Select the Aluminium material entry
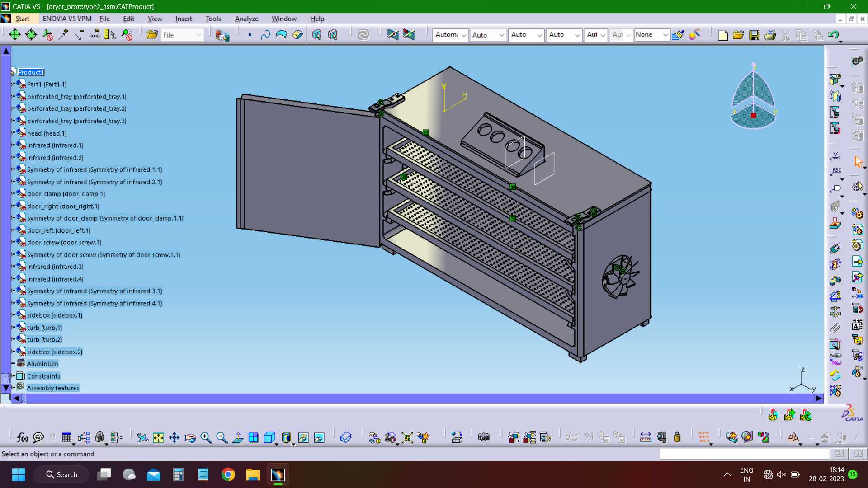The image size is (868, 488). pyautogui.click(x=42, y=364)
